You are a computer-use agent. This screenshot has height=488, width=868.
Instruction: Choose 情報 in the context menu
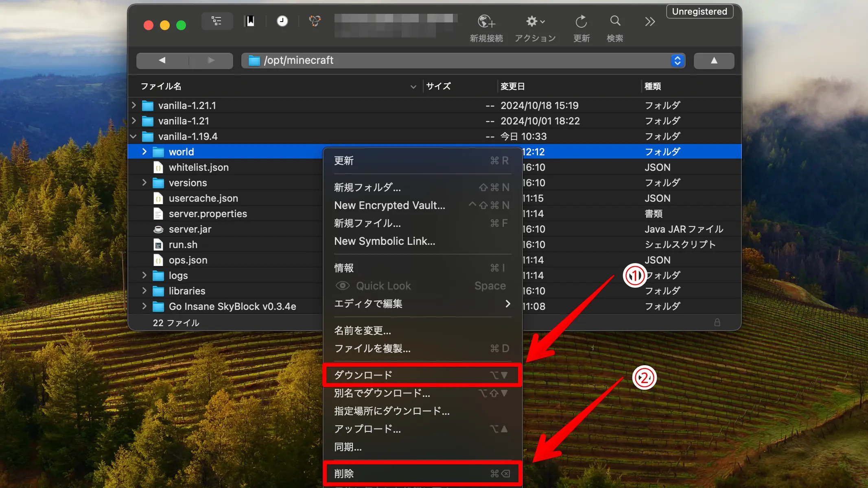point(422,268)
